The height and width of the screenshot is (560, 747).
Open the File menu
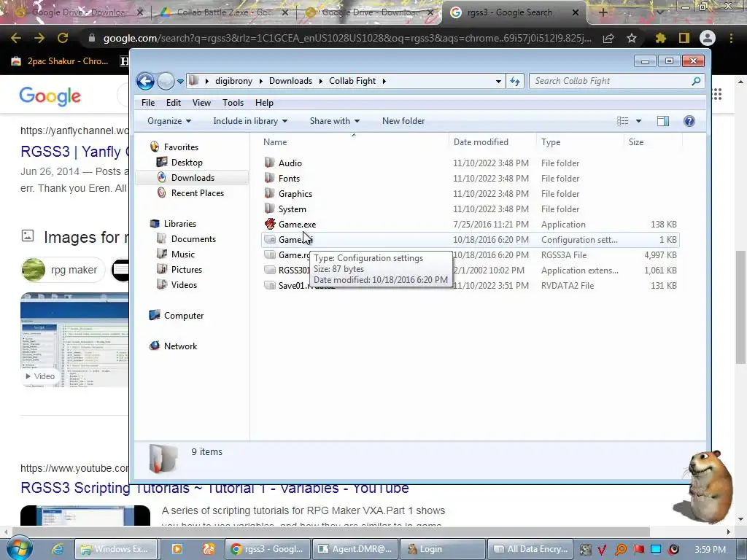147,103
